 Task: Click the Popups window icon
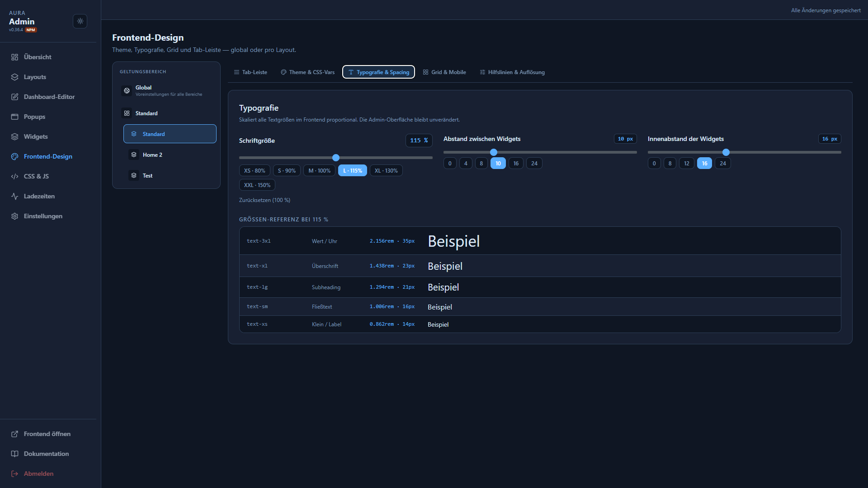14,117
